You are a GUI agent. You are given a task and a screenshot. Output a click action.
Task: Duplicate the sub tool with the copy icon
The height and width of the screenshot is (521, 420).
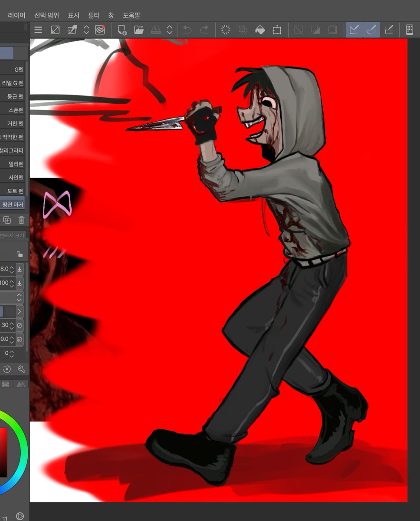point(7,220)
